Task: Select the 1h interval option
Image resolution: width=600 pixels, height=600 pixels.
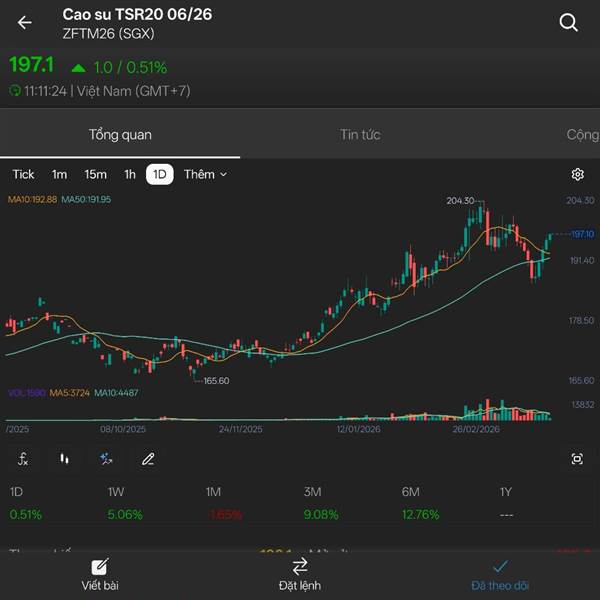Action: pyautogui.click(x=130, y=174)
